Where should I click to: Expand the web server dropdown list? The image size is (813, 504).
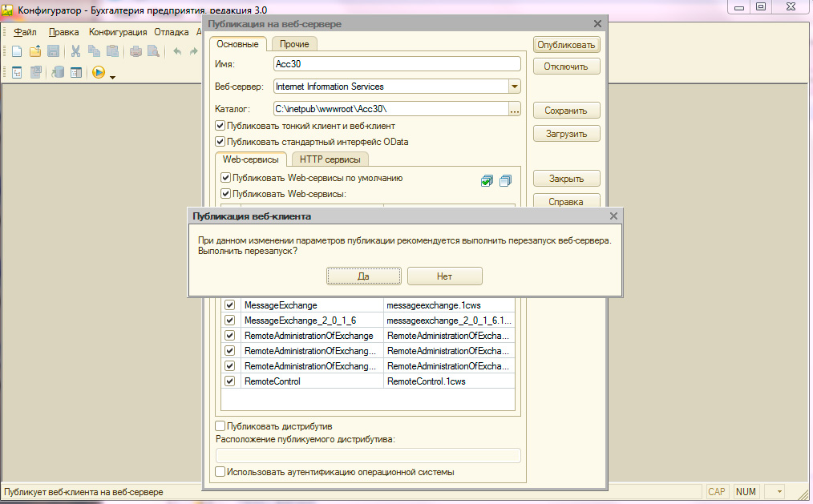(514, 87)
